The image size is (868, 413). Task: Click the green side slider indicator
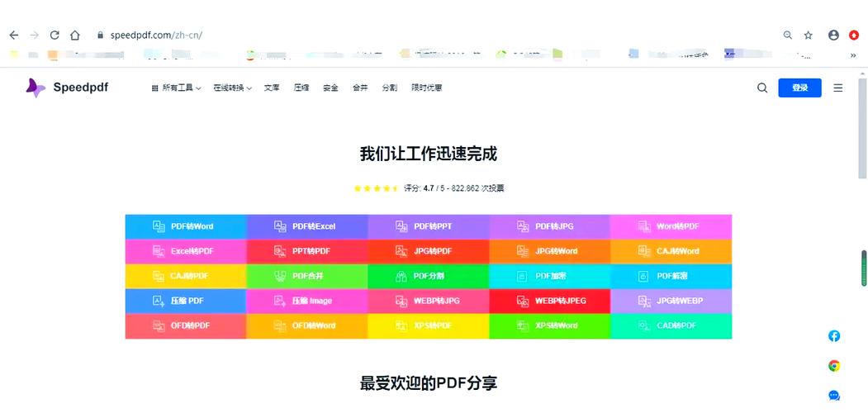[x=863, y=268]
